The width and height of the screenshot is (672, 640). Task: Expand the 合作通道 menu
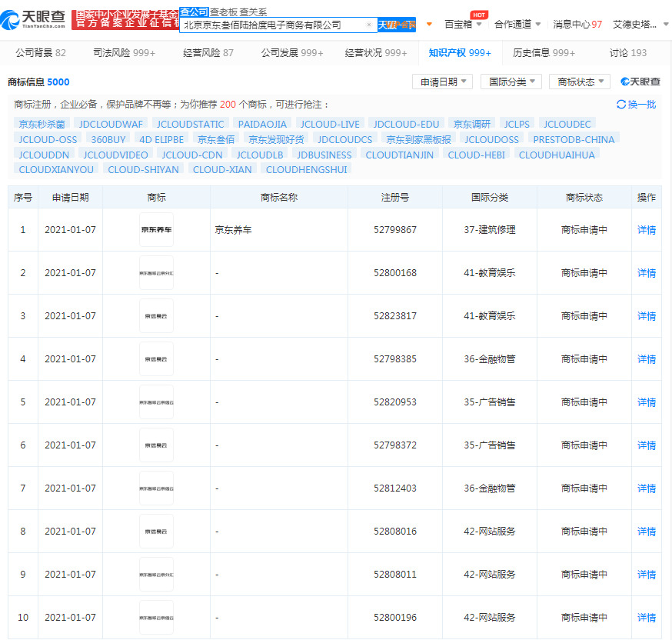(x=517, y=24)
